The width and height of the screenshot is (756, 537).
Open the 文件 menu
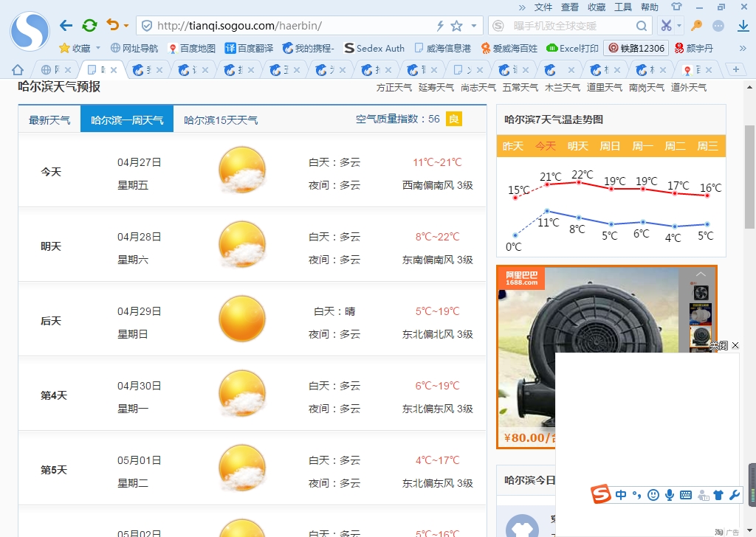pyautogui.click(x=543, y=7)
